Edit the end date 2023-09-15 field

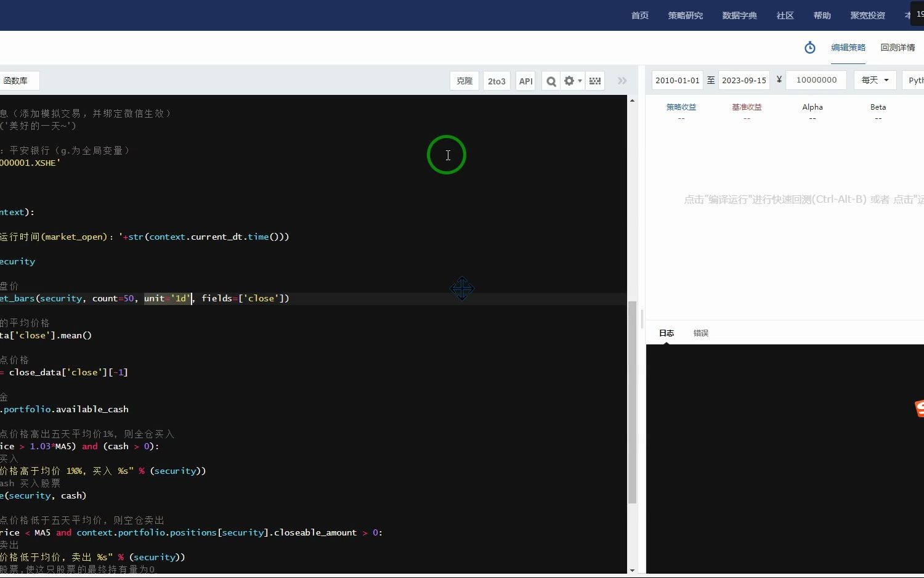point(744,80)
